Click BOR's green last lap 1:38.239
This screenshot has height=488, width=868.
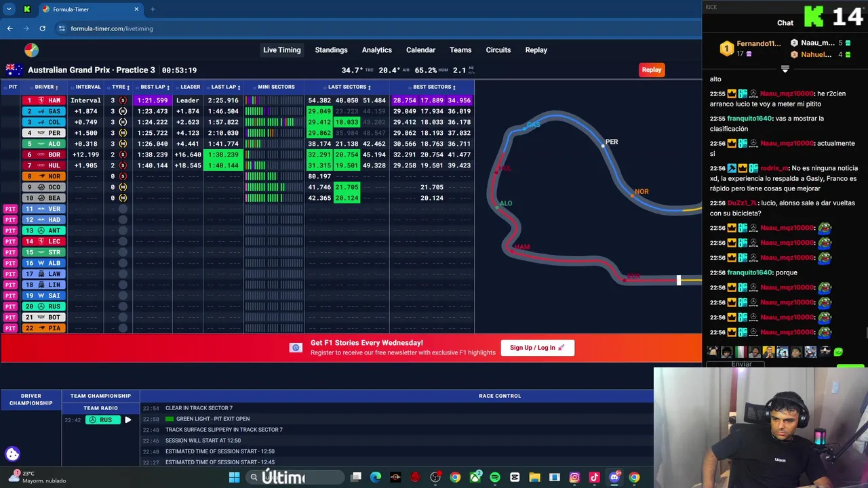[x=223, y=155]
